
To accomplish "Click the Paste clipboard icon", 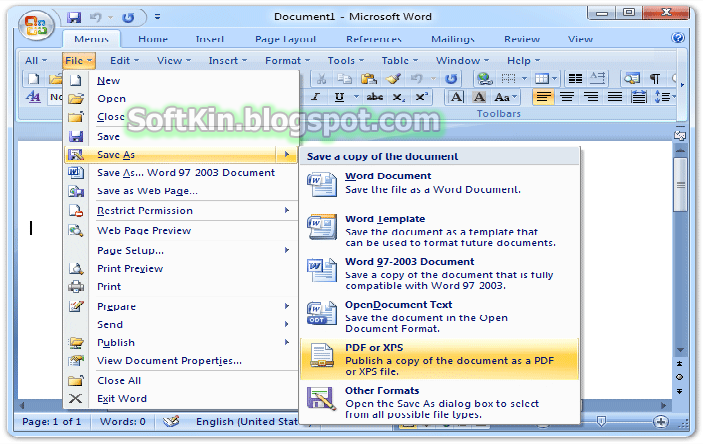I will 369,79.
